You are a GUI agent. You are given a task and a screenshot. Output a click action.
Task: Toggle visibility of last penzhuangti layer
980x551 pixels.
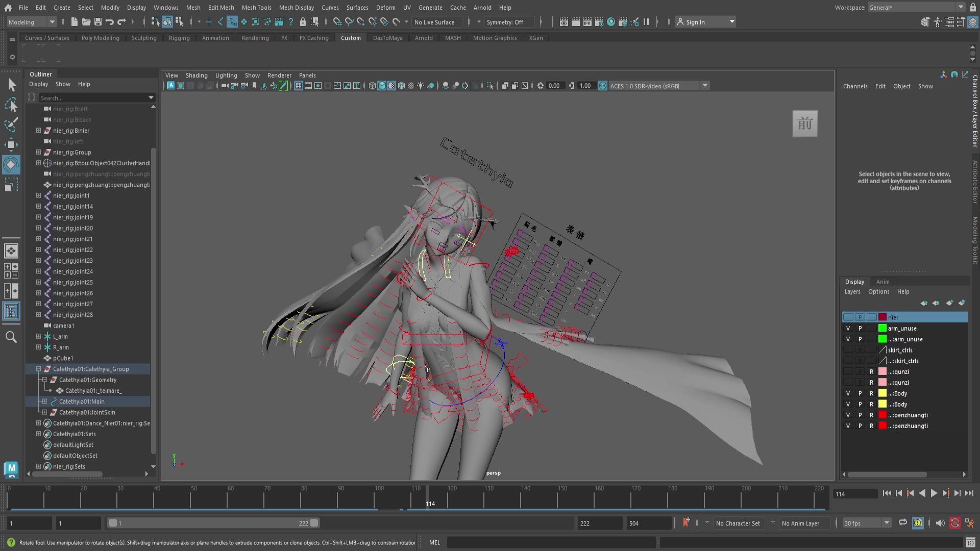pyautogui.click(x=848, y=426)
